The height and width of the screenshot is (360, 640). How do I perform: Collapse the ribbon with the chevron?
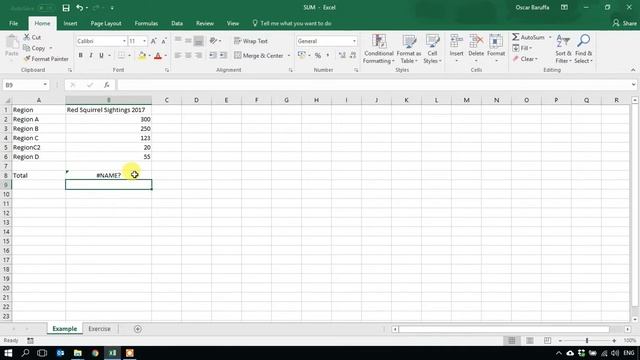633,70
